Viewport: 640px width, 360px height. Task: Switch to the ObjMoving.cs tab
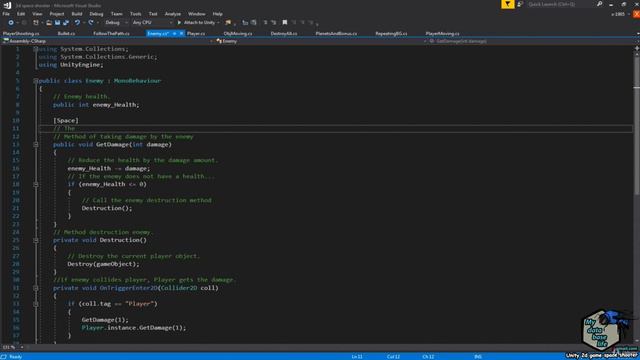pyautogui.click(x=238, y=33)
